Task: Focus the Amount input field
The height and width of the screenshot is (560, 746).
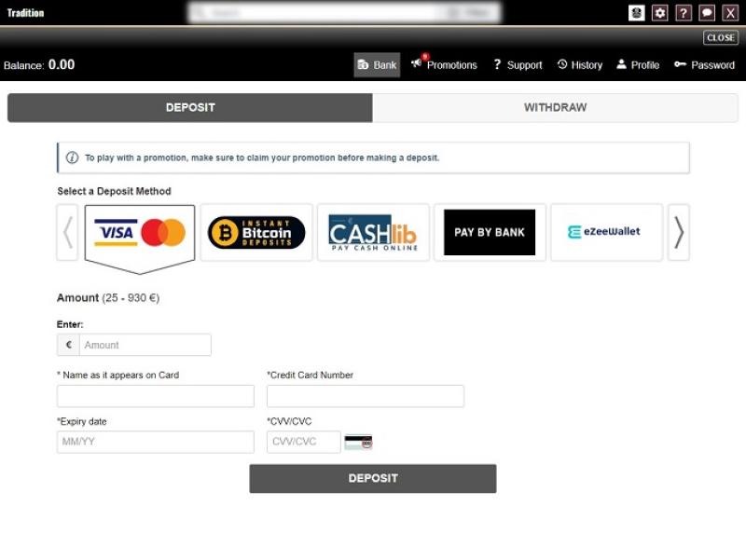Action: pyautogui.click(x=145, y=345)
